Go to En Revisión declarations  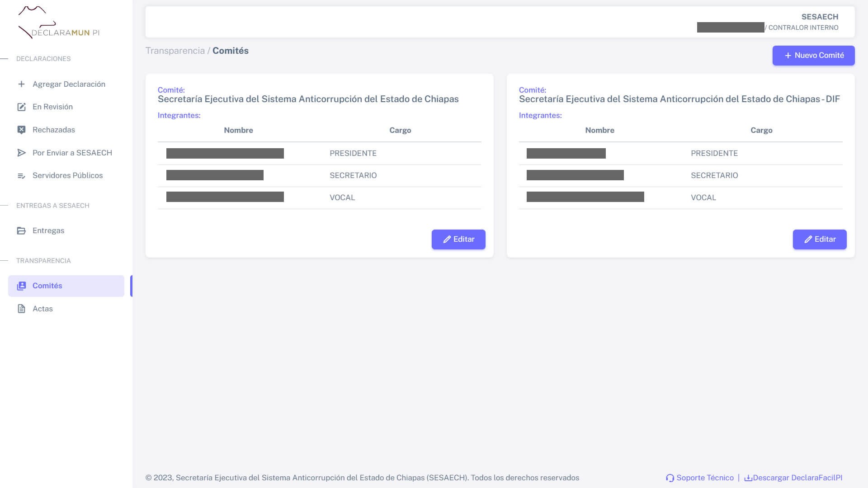point(66,107)
